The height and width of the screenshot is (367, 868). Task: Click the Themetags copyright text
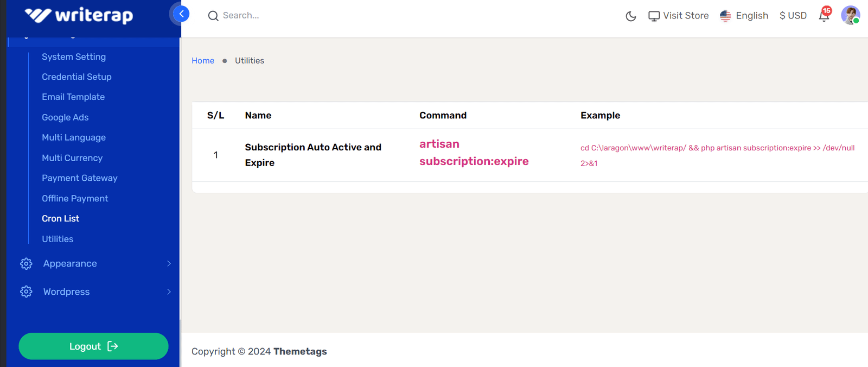(300, 352)
